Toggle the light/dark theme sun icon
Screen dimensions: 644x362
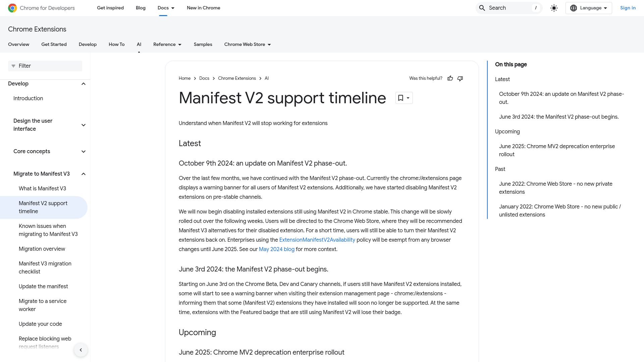tap(554, 8)
